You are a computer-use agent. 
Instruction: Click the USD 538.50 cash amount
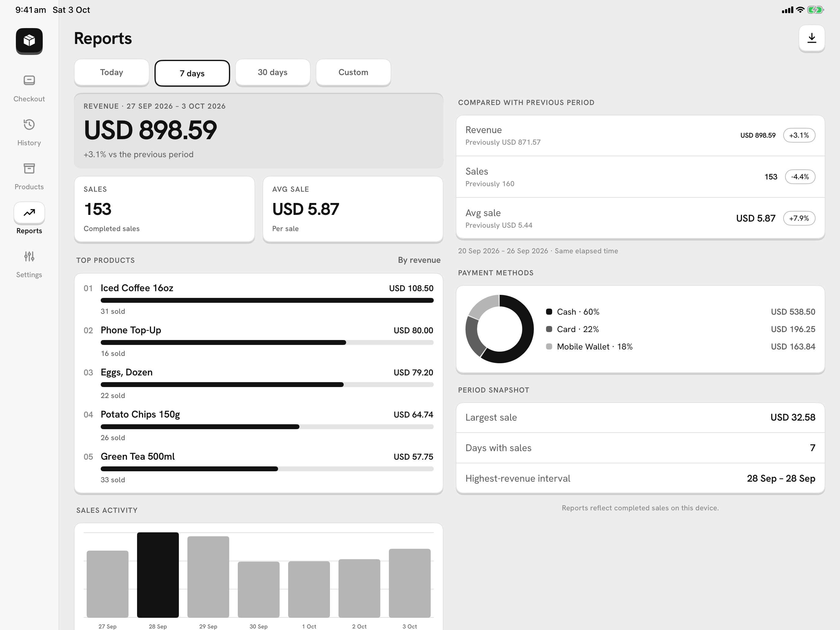click(x=793, y=312)
